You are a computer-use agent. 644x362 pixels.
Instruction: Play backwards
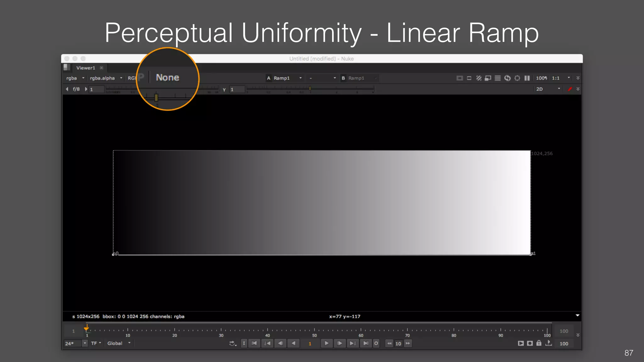tap(293, 343)
